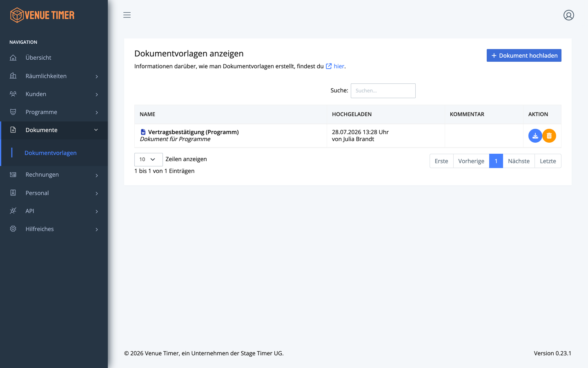Click the text 'von Julia Brandt'
The image size is (588, 368).
click(x=353, y=139)
